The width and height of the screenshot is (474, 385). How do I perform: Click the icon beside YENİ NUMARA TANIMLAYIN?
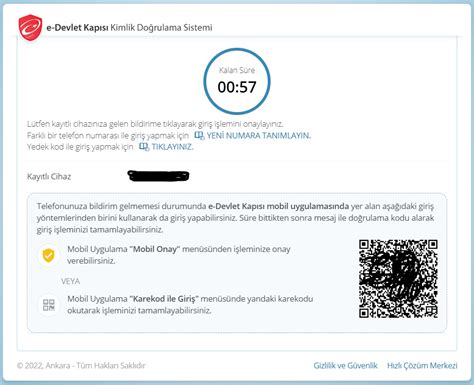[199, 136]
